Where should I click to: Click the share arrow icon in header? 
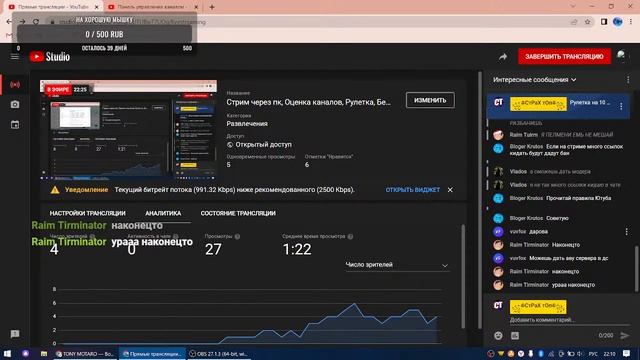tap(503, 57)
